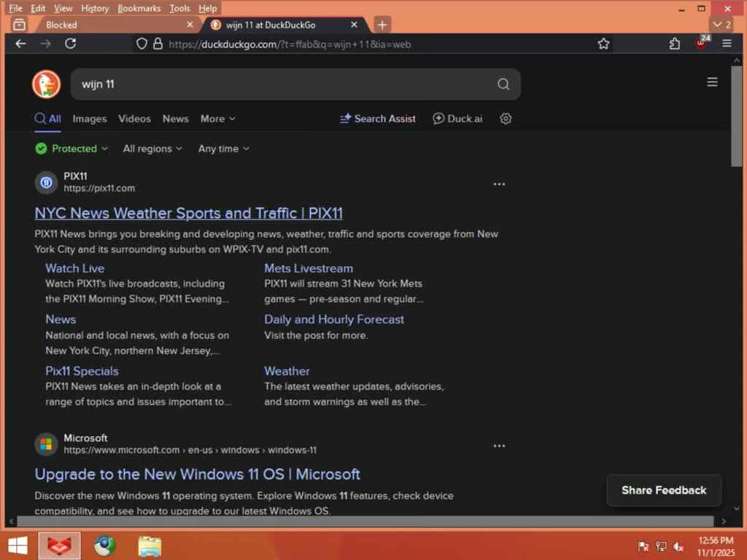
Task: Bookmark this page with the star icon
Action: pyautogui.click(x=603, y=44)
